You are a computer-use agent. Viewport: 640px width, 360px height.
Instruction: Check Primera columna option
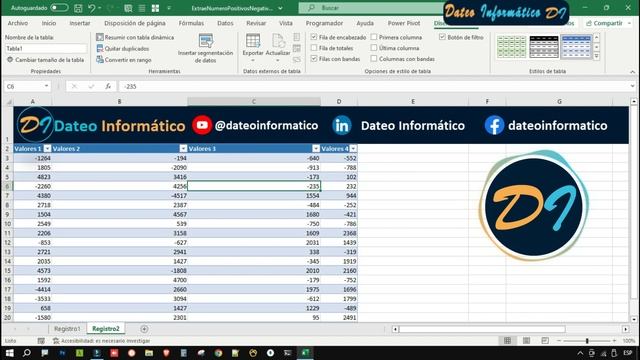click(374, 37)
